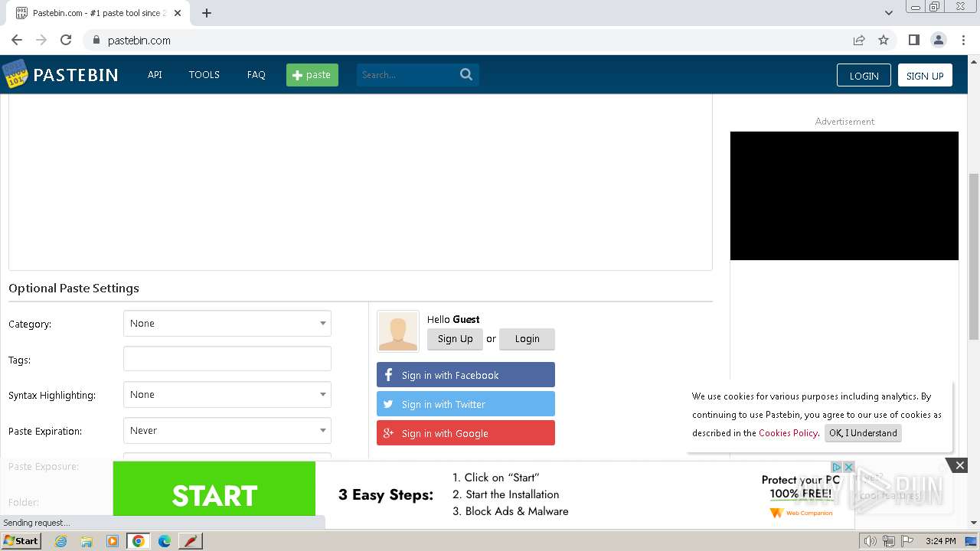Focus the Tags input field
Screen dimensions: 980x551
227,359
